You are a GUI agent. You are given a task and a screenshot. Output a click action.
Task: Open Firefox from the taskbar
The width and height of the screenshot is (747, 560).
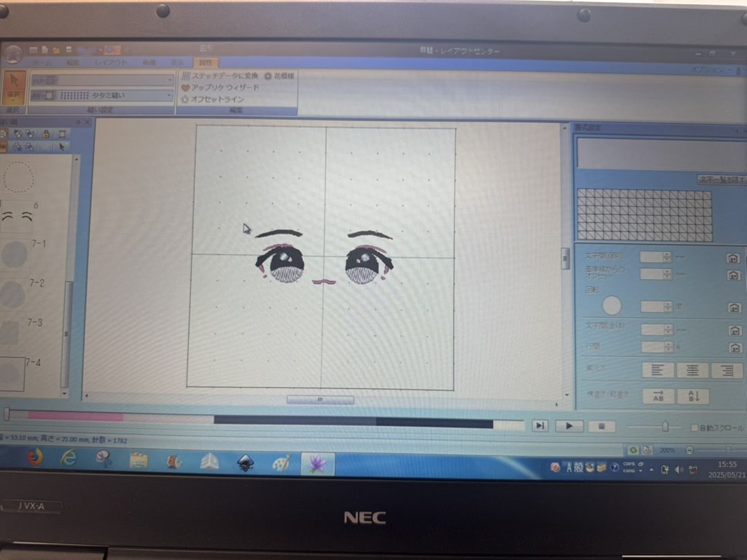(35, 458)
